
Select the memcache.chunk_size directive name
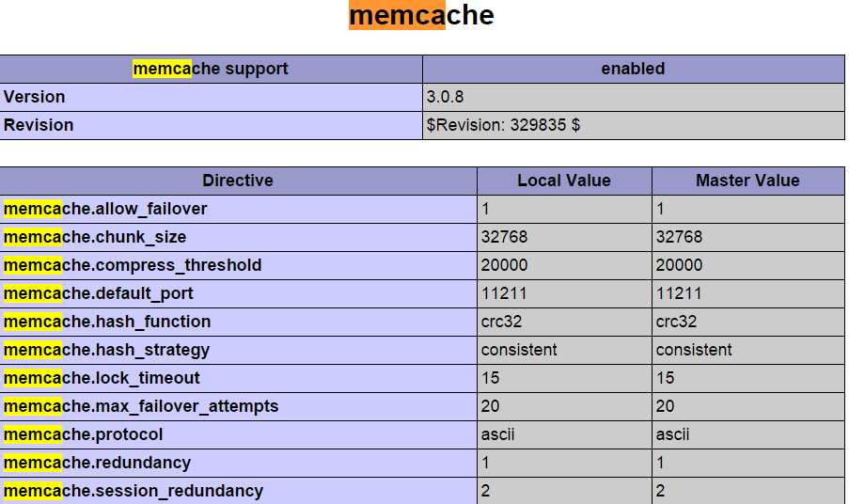pyautogui.click(x=95, y=237)
